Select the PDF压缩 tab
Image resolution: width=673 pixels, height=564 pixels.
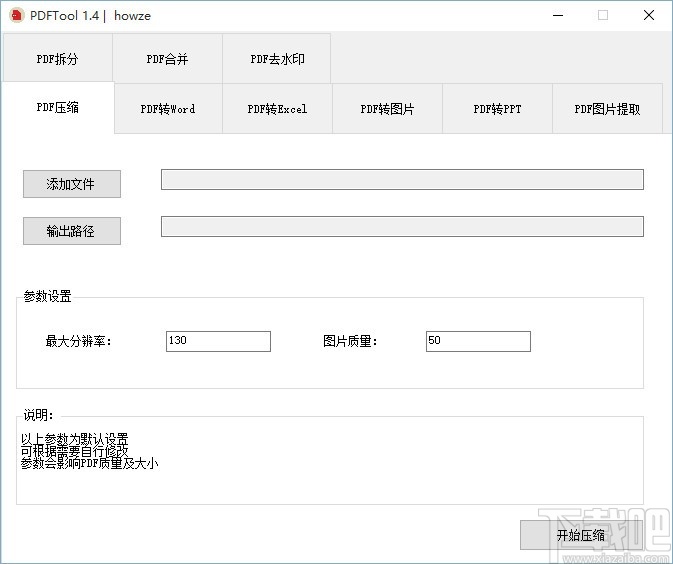coord(58,108)
